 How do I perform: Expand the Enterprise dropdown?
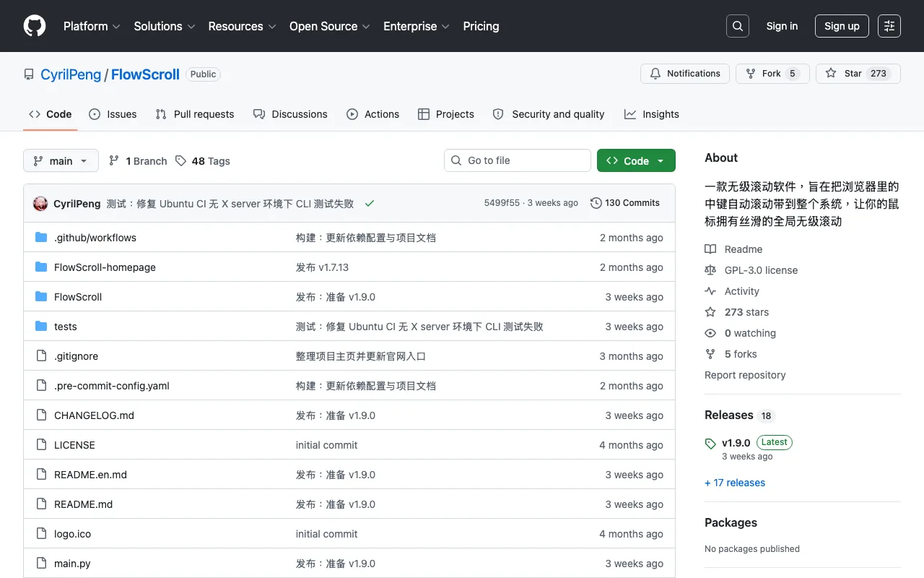click(x=417, y=26)
